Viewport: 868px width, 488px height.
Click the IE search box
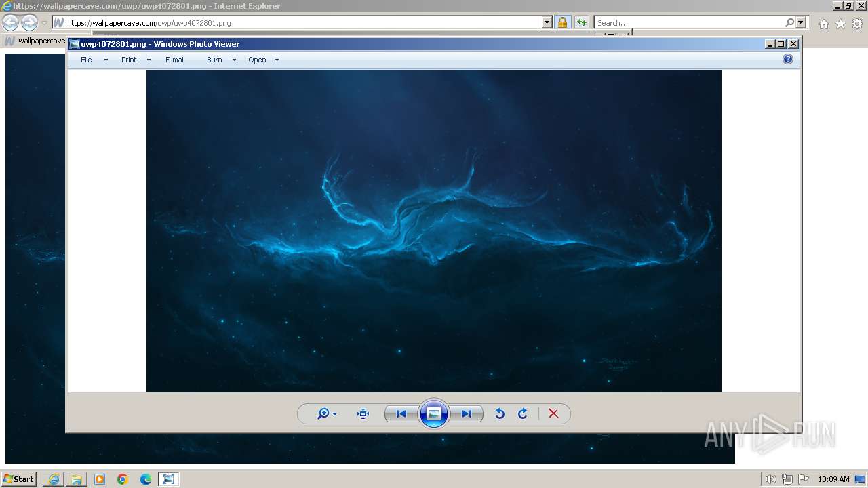click(688, 22)
